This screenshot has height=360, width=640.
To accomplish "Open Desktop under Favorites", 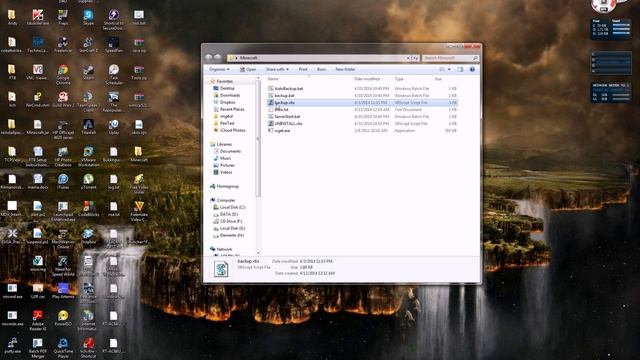I will click(227, 88).
